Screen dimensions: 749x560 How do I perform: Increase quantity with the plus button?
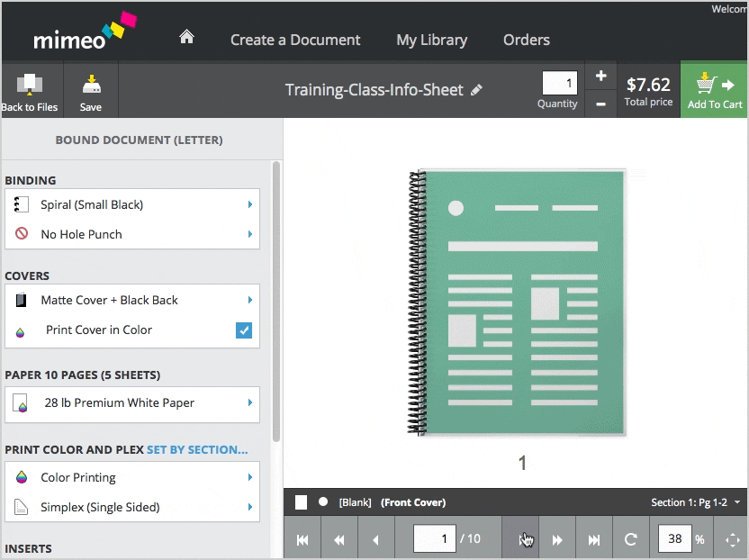point(601,76)
